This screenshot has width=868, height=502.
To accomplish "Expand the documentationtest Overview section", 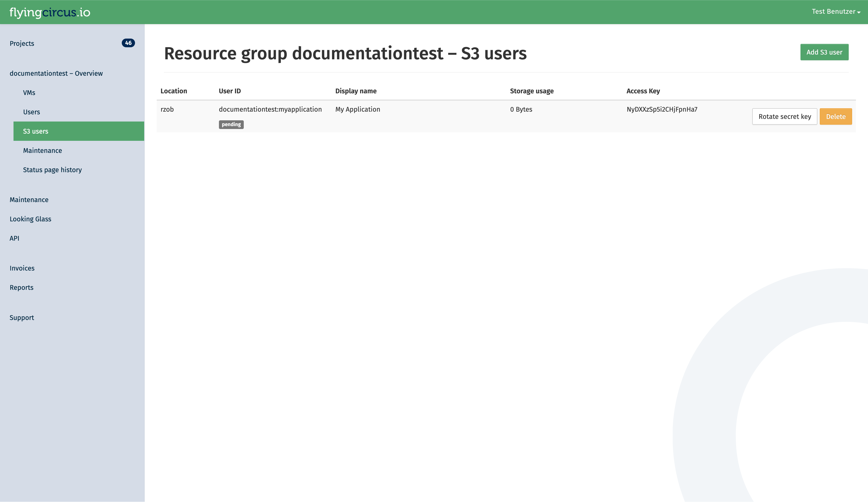I will [56, 73].
